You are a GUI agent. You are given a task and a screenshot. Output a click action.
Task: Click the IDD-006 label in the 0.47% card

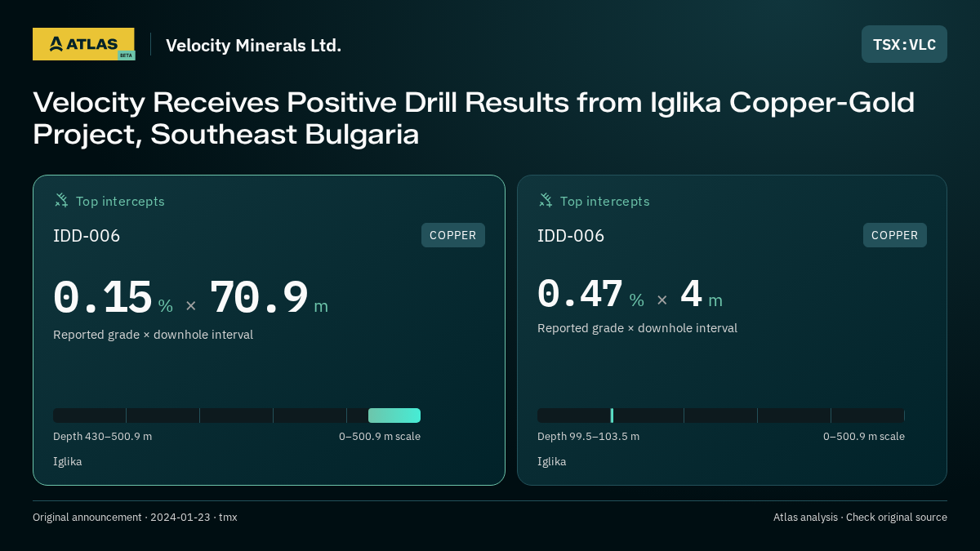pyautogui.click(x=571, y=236)
